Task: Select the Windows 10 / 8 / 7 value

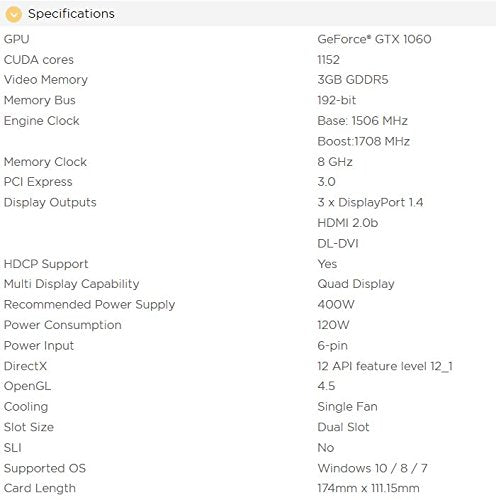Action: tap(372, 468)
